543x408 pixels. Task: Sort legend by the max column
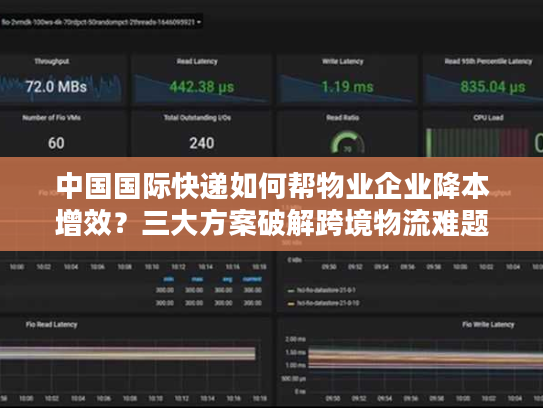(197, 279)
